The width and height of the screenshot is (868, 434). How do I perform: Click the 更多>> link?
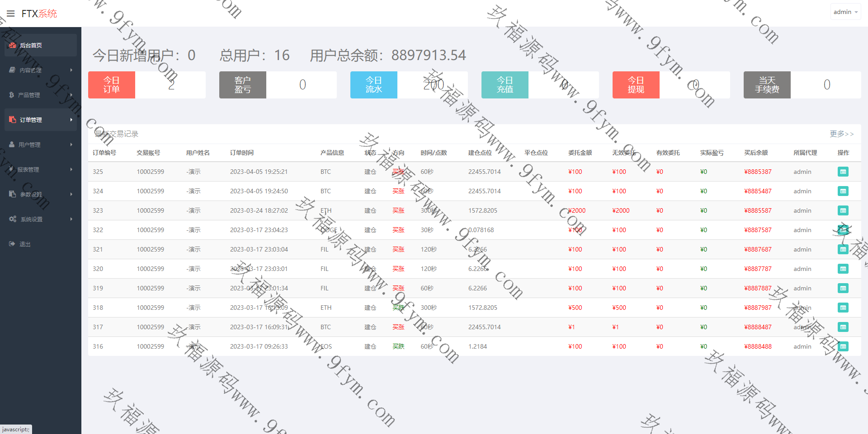841,134
